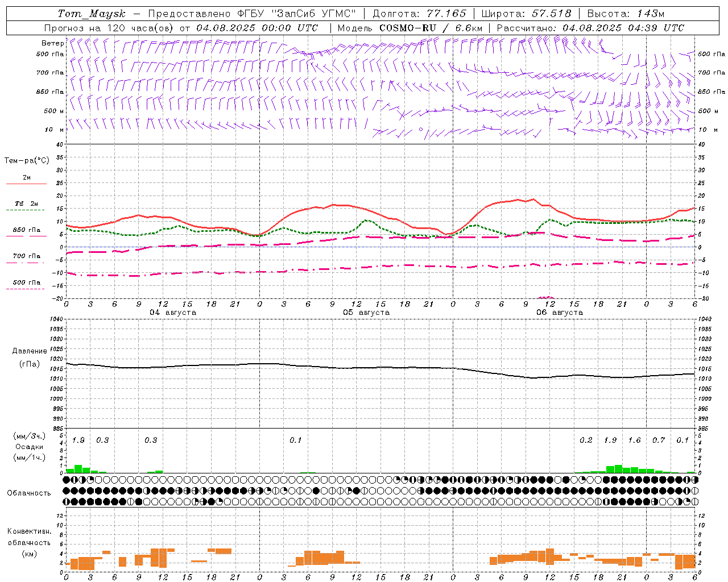Click the Облачность cloudiness row label

pyautogui.click(x=29, y=493)
